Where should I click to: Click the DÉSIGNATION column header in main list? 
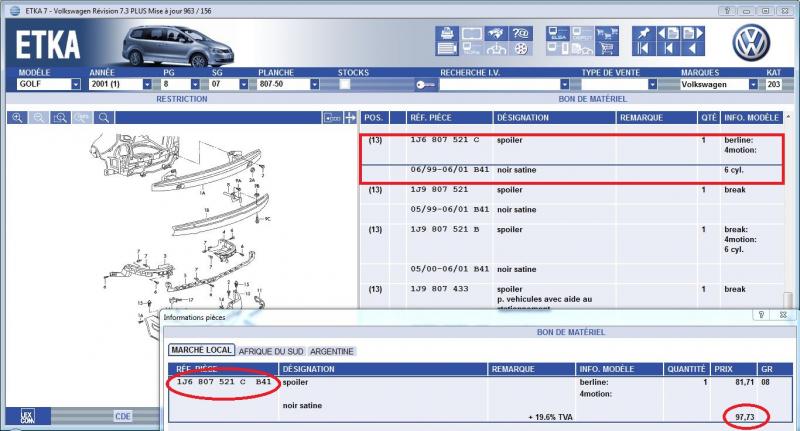(555, 118)
